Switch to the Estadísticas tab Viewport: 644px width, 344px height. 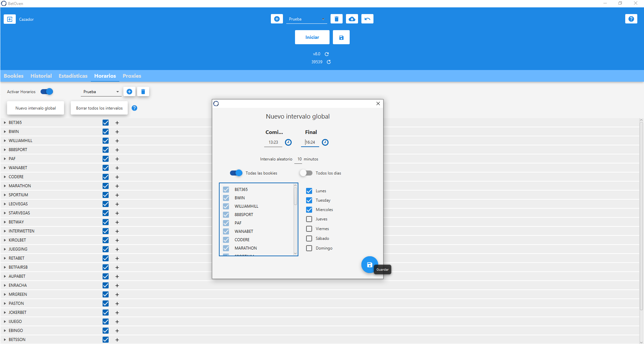click(x=73, y=76)
